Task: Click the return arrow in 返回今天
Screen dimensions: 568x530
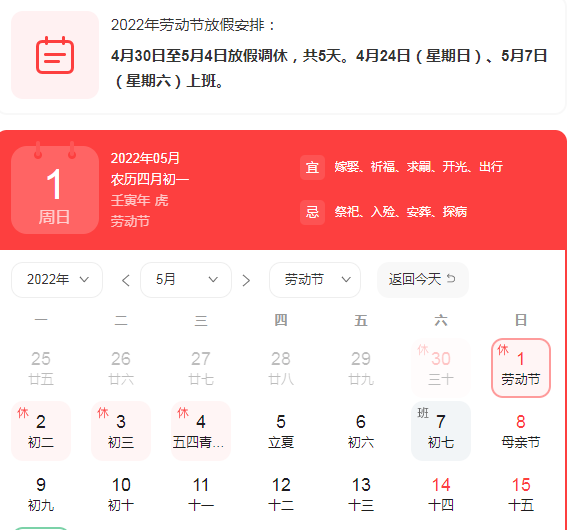Action: pos(451,279)
